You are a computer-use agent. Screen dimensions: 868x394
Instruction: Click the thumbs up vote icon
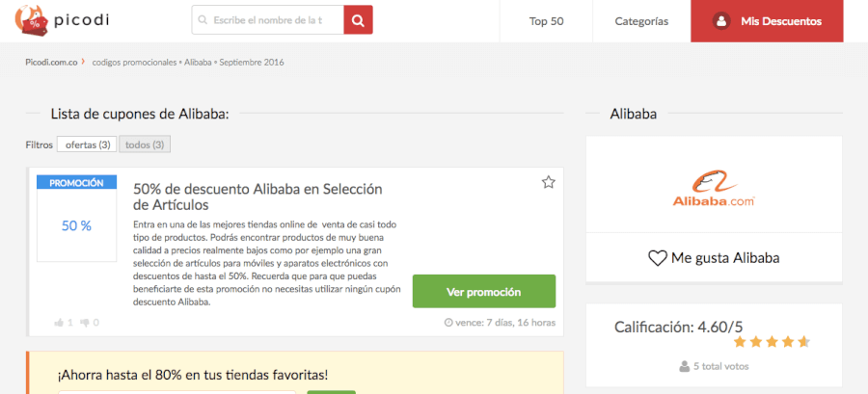[59, 322]
